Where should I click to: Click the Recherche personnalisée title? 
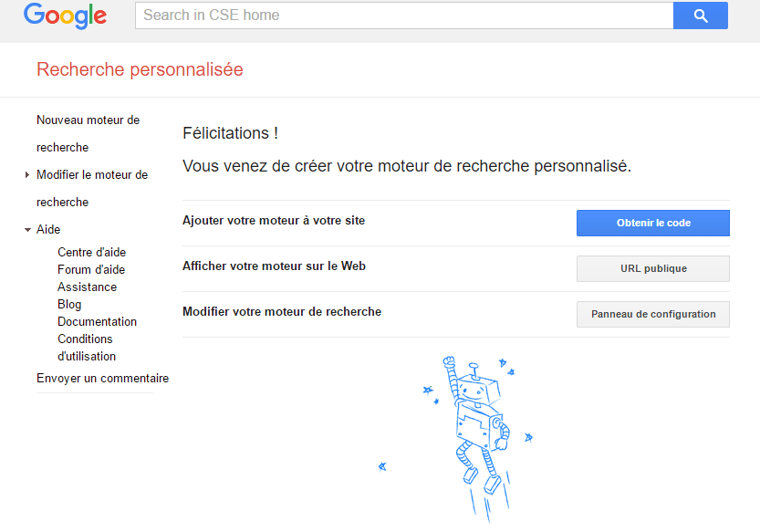(x=140, y=69)
